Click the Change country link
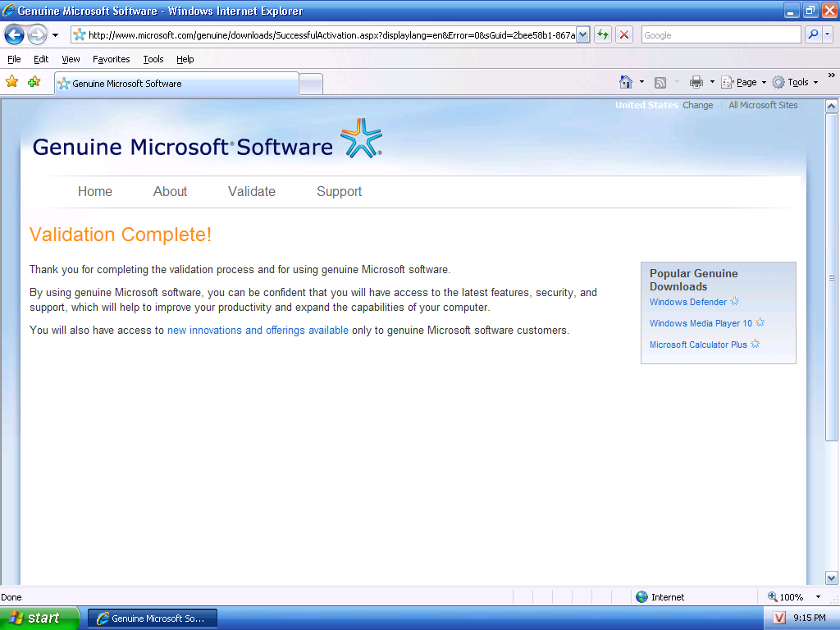 coord(697,105)
